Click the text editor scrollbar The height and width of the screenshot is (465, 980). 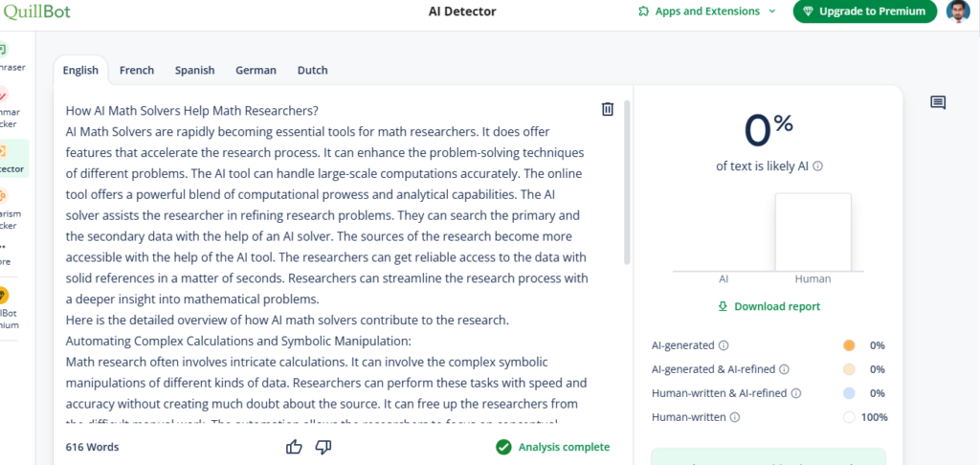pos(627,183)
